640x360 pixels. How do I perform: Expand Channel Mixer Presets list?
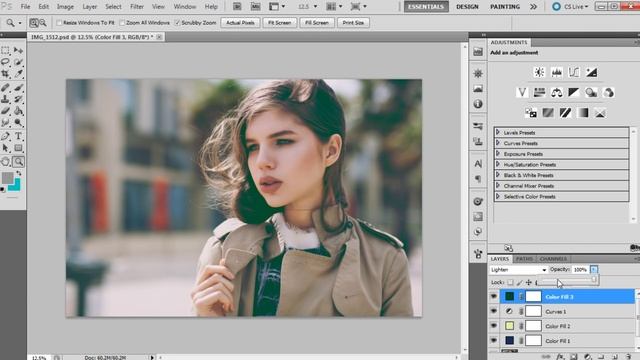[498, 185]
